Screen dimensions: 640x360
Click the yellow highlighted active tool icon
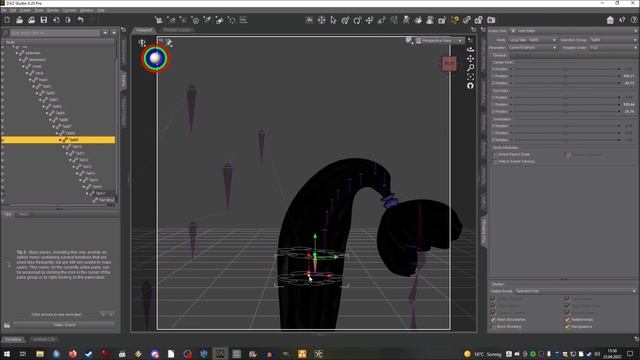point(454,20)
